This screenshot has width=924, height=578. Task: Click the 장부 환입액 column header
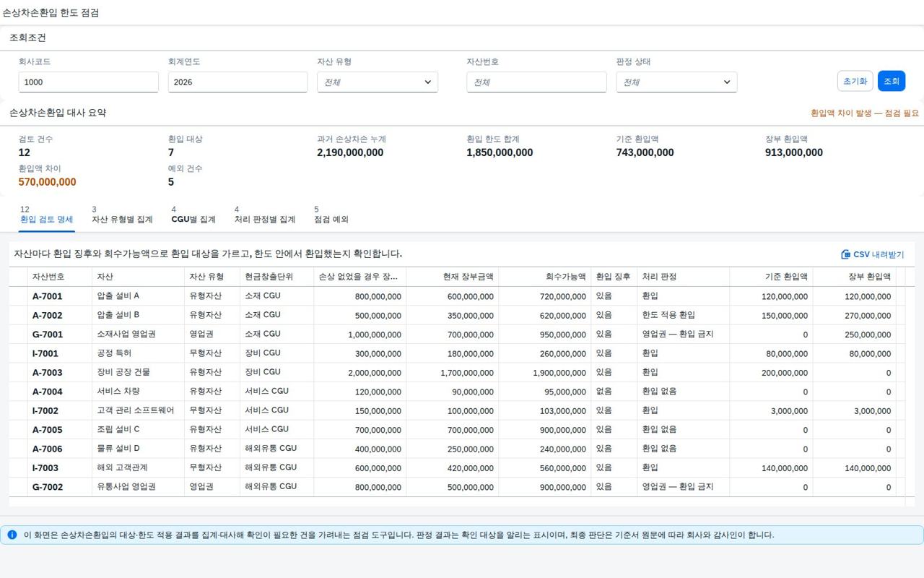855,277
